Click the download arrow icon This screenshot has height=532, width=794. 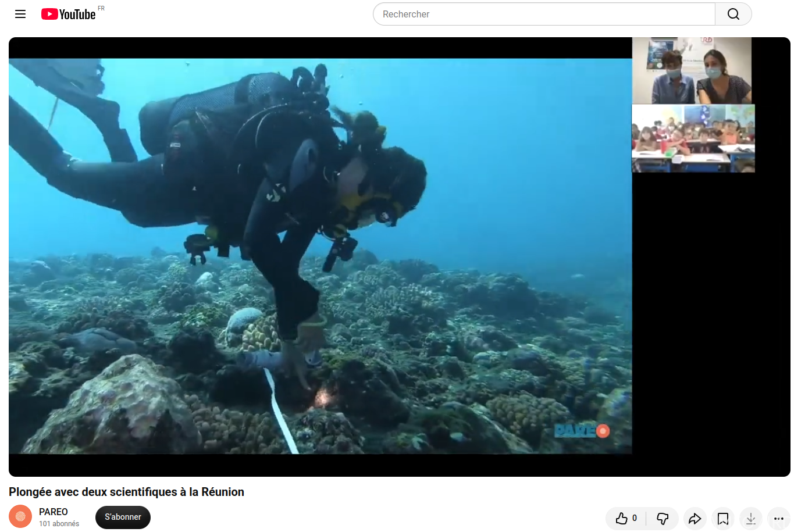(x=751, y=518)
